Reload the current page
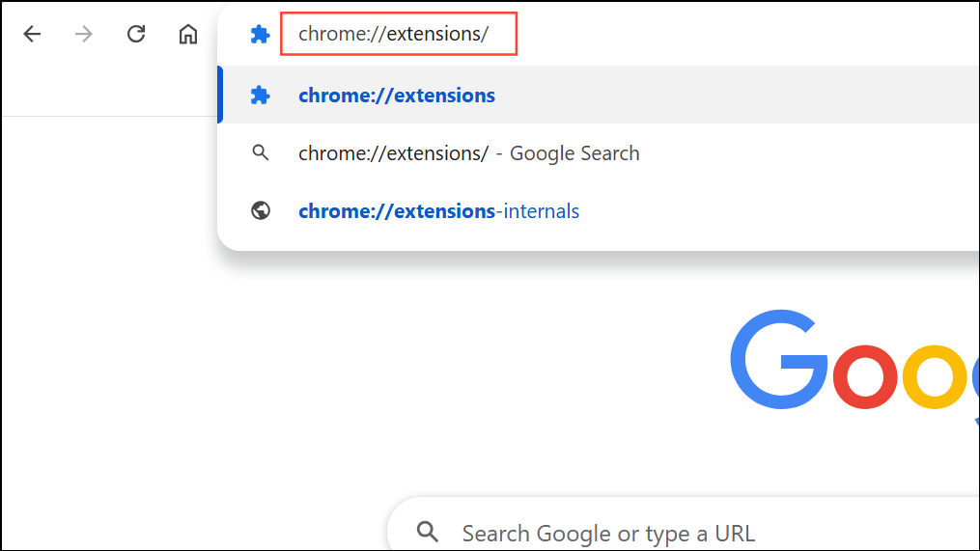980x551 pixels. pyautogui.click(x=136, y=35)
